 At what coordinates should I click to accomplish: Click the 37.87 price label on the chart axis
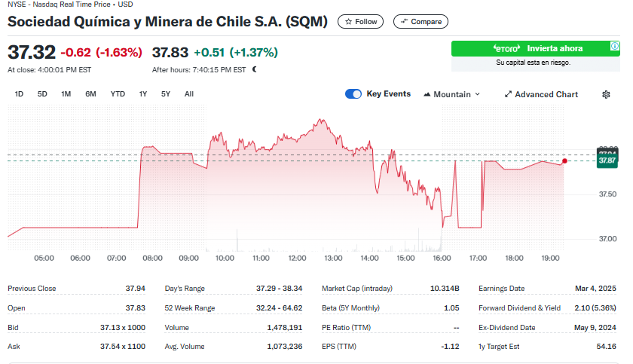(607, 161)
